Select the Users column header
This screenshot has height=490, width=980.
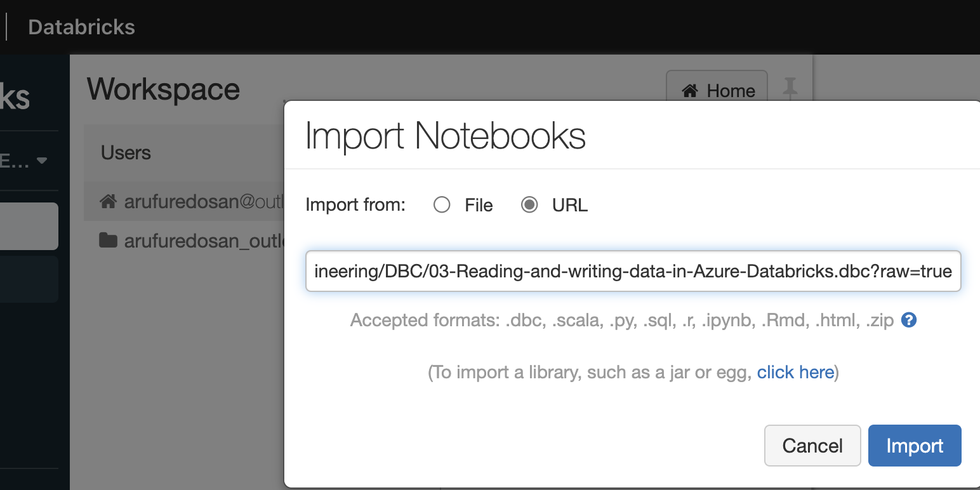coord(126,153)
